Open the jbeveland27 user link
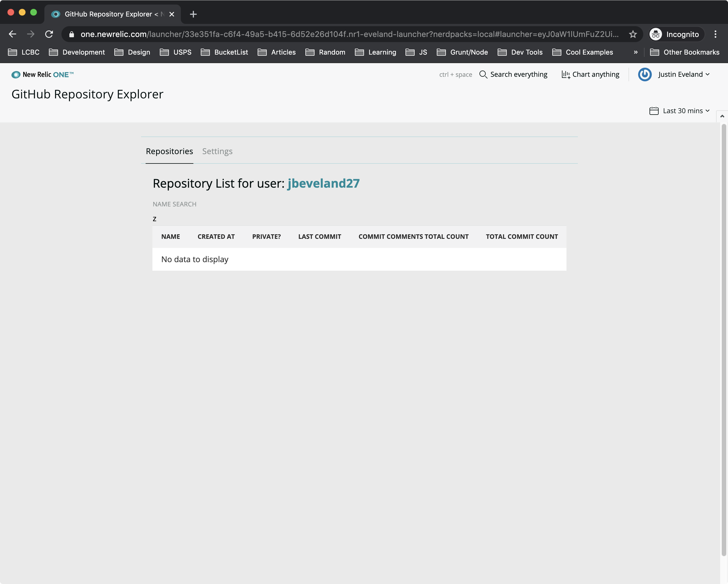 [323, 183]
